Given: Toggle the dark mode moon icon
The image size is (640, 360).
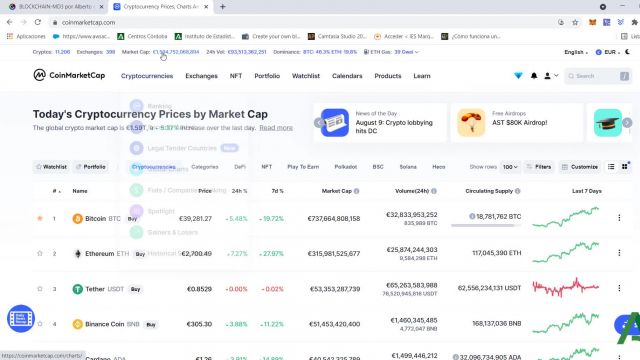Looking at the screenshot, I should 628,52.
